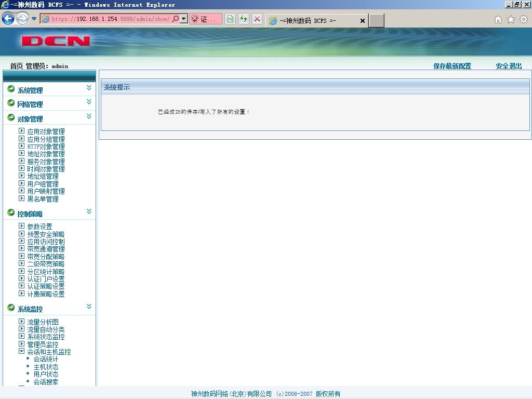
Task: Open the browser Home icon
Action: pyautogui.click(x=498, y=20)
